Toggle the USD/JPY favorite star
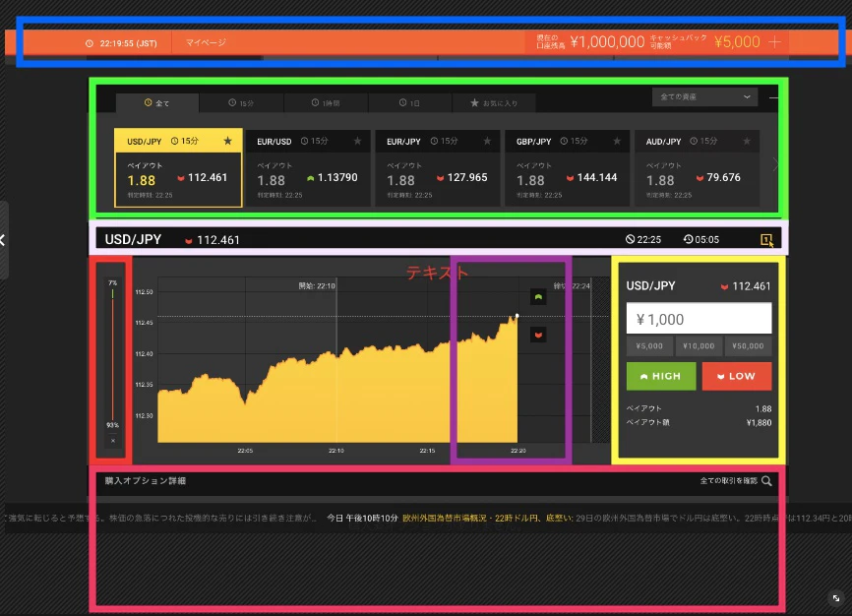Screen dimensions: 852x616 227,141
